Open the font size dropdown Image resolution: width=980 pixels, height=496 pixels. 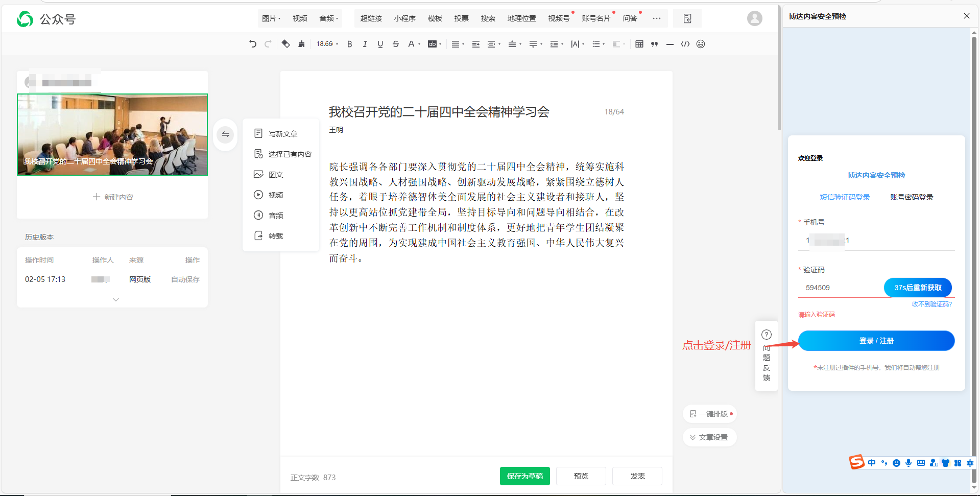click(327, 44)
